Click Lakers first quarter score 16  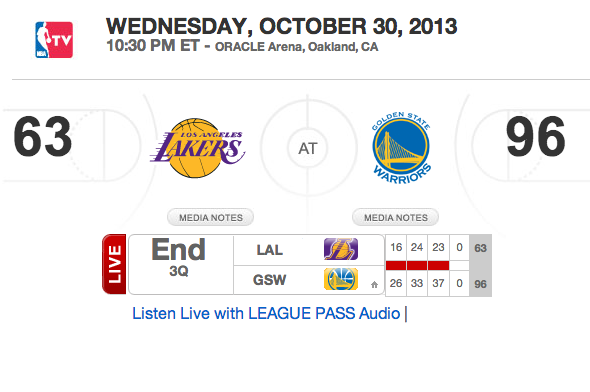tap(396, 247)
